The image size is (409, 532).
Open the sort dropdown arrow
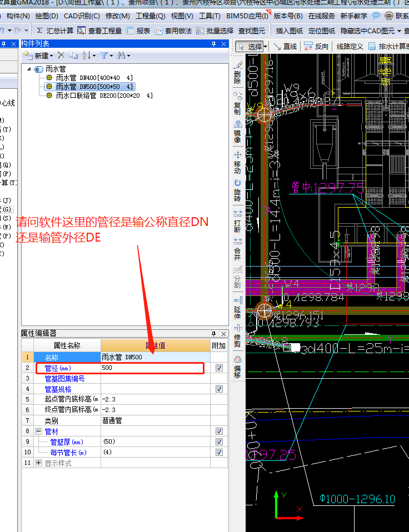tap(94, 56)
